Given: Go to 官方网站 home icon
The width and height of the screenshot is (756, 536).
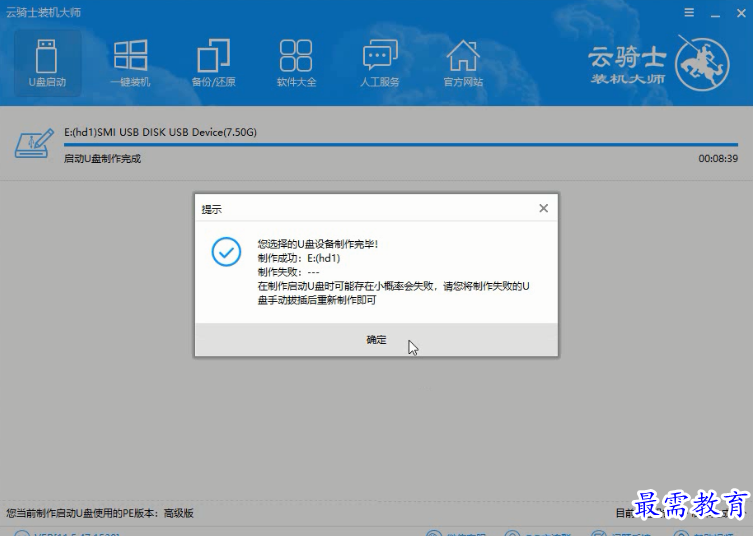Looking at the screenshot, I should [463, 64].
